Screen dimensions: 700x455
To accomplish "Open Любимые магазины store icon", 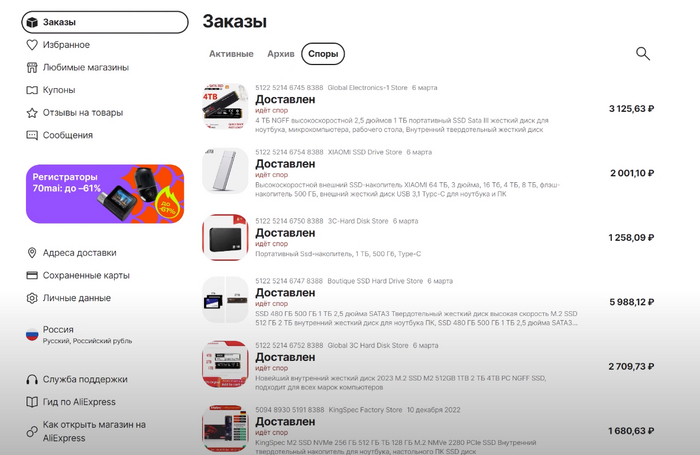I will coord(32,67).
